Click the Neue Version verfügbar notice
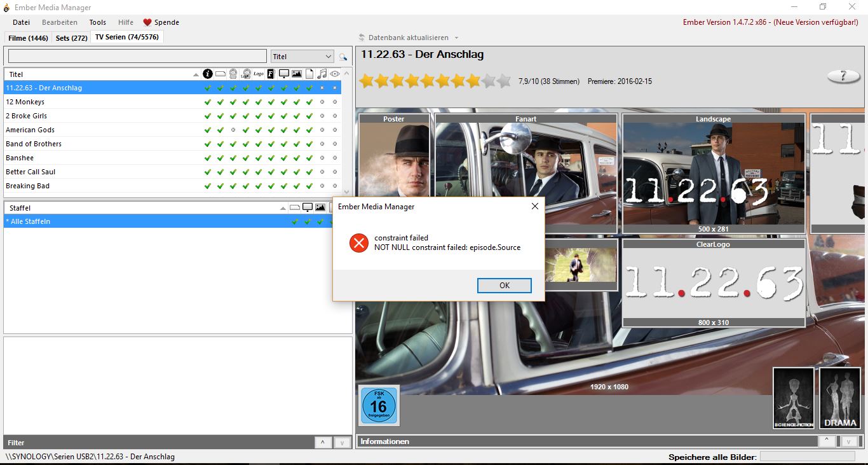Viewport: 868px width, 465px height. coord(816,22)
